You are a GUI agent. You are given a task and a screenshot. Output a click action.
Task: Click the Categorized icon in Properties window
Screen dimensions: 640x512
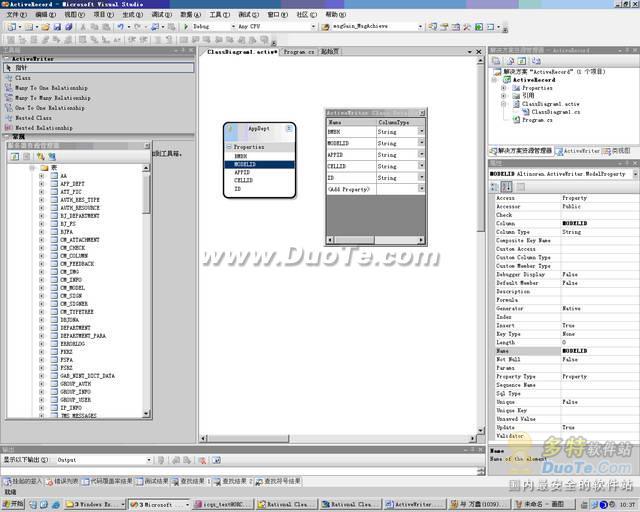coord(494,187)
